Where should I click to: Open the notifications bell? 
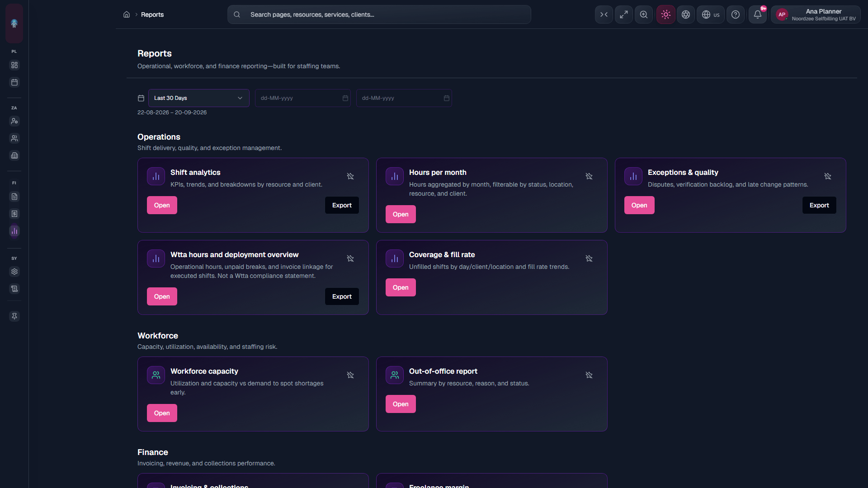(x=758, y=14)
